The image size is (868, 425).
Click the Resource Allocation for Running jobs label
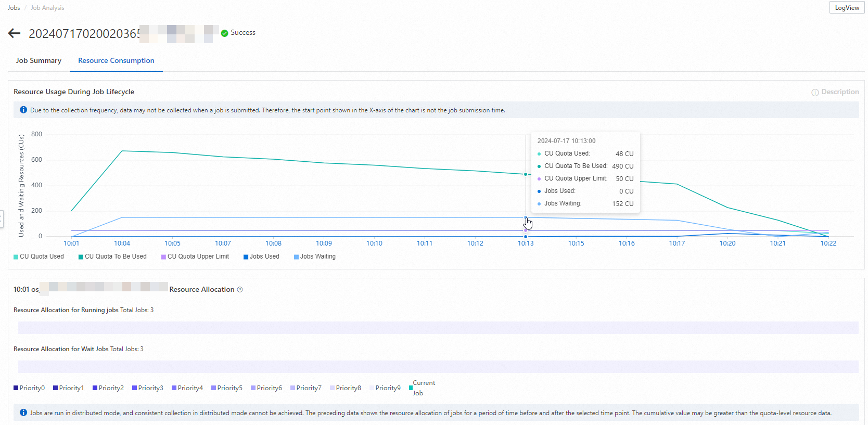pos(66,310)
